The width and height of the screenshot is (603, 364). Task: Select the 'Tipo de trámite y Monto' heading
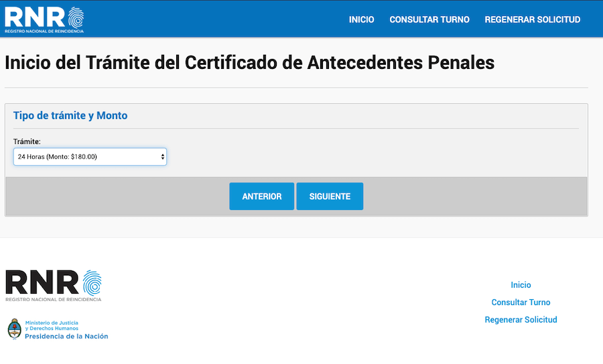[x=70, y=116]
